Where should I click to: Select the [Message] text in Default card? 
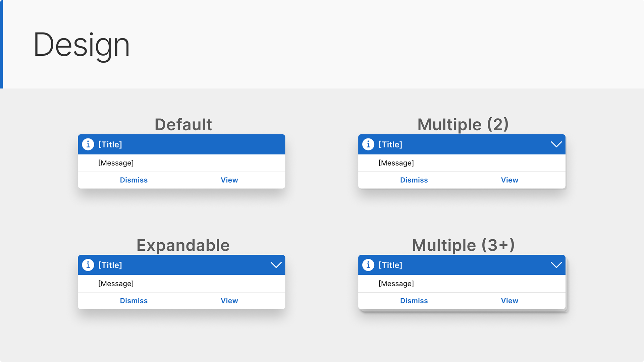[x=116, y=163]
